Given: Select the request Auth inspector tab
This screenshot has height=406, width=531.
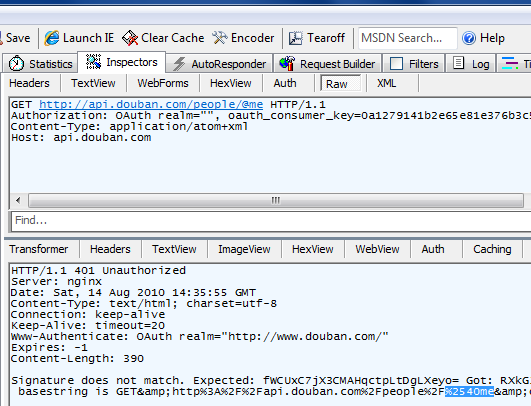Looking at the screenshot, I should (x=285, y=83).
